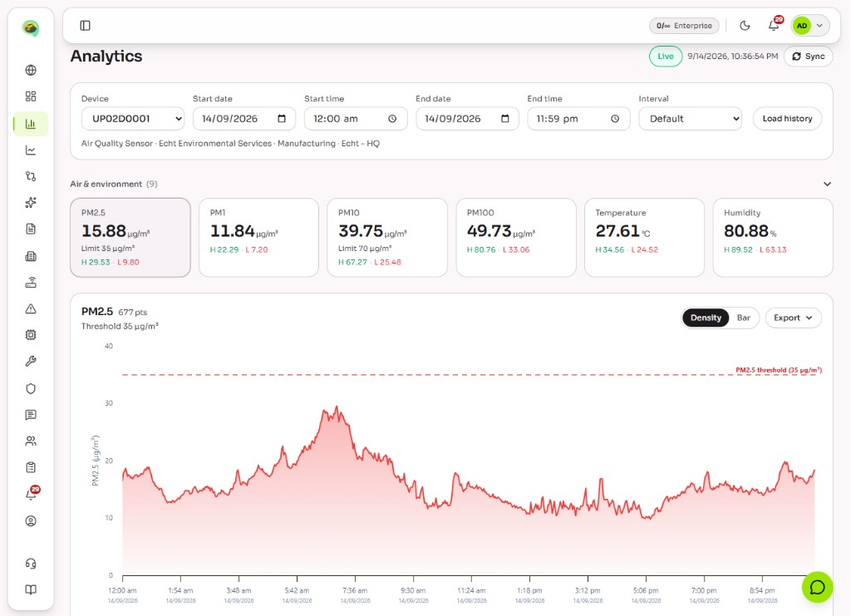The width and height of the screenshot is (851, 616).
Task: Collapse the sidebar with panel toggle icon
Action: 86,26
